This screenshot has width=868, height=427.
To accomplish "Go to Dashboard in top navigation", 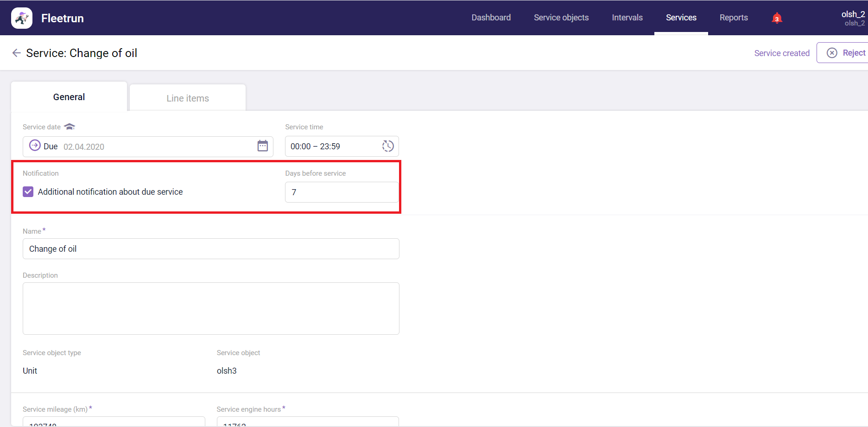I will [x=491, y=18].
